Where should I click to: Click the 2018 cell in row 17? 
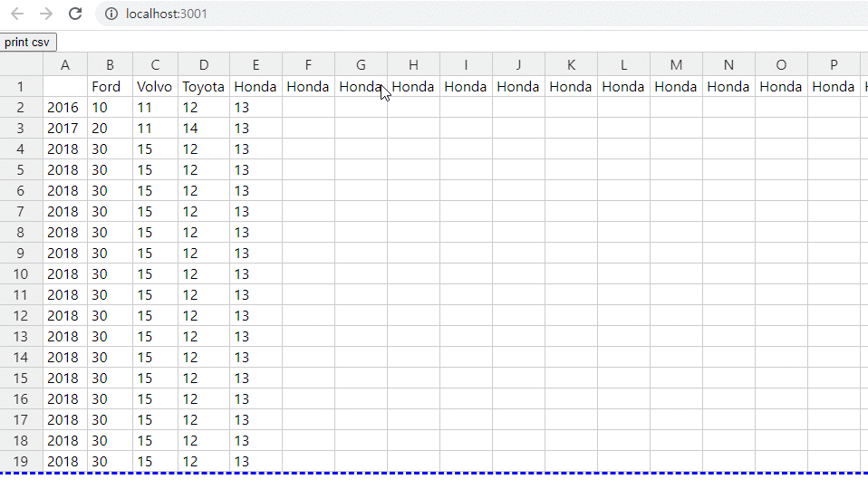[x=65, y=420]
